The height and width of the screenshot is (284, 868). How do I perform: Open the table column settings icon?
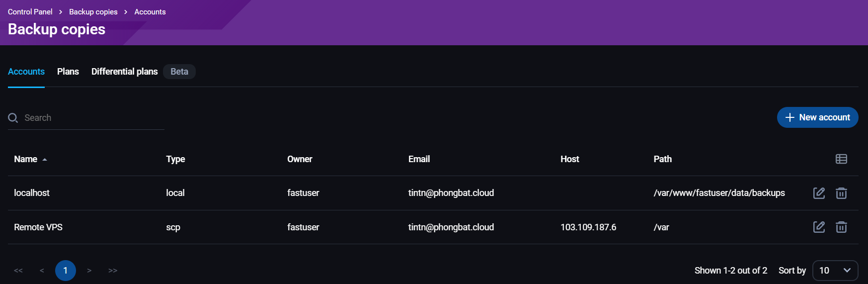click(841, 159)
